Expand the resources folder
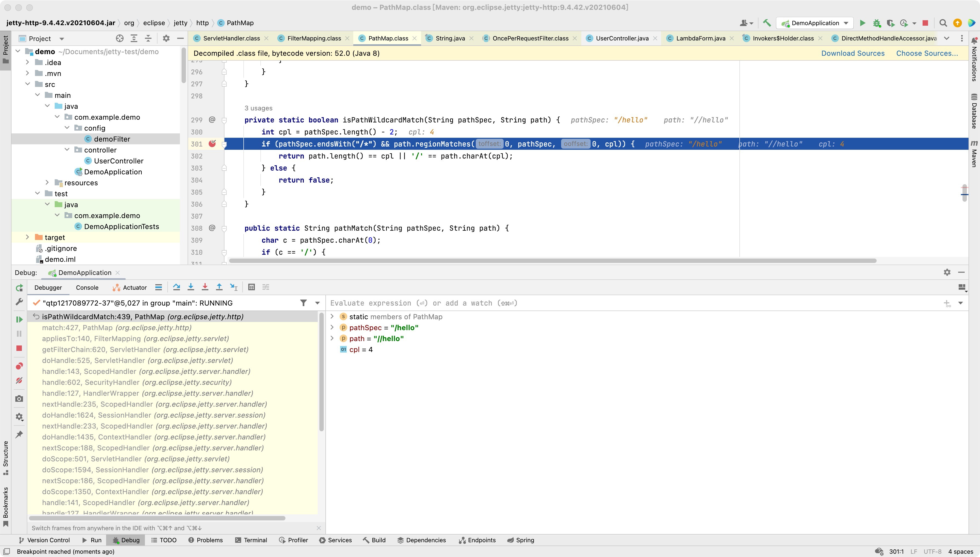 (47, 183)
